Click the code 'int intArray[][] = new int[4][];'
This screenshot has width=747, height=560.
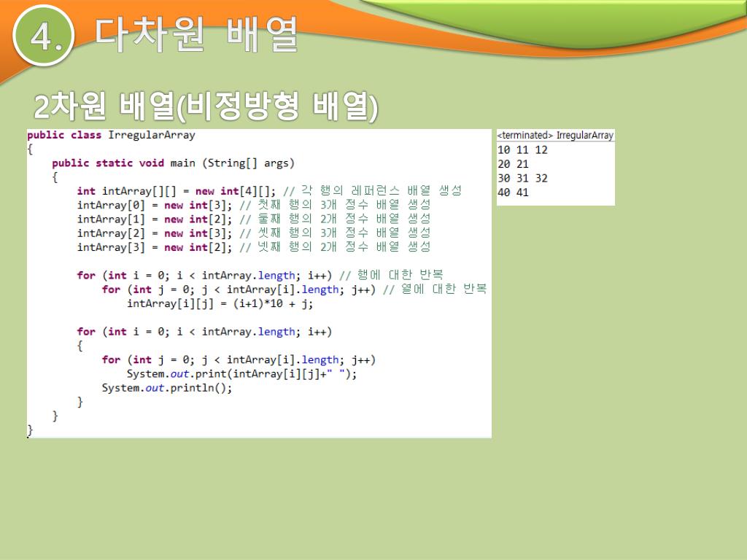tap(177, 192)
